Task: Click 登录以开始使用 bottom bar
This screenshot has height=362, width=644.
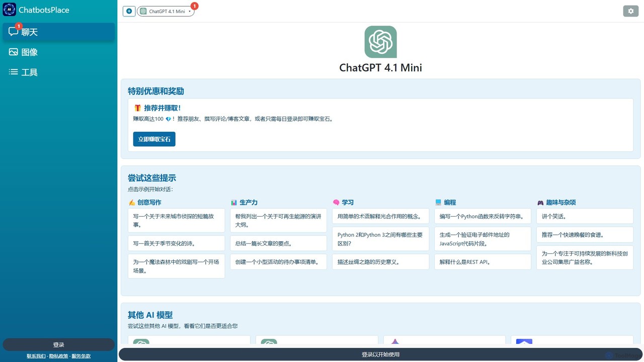Action: (x=380, y=354)
